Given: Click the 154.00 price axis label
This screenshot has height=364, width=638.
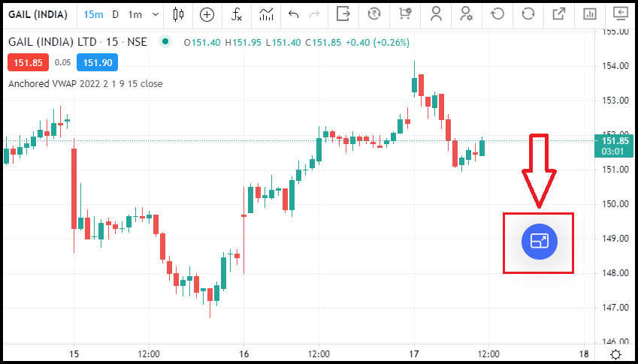Looking at the screenshot, I should point(615,66).
